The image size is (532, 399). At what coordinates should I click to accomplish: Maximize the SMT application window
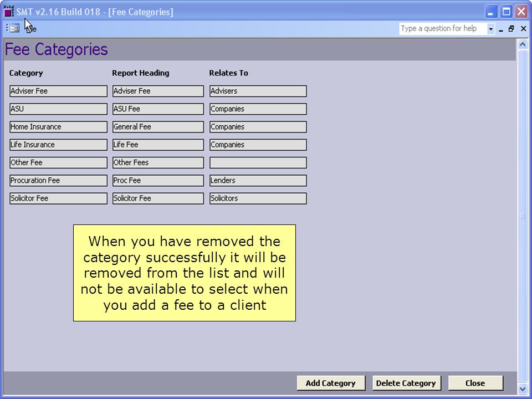506,12
